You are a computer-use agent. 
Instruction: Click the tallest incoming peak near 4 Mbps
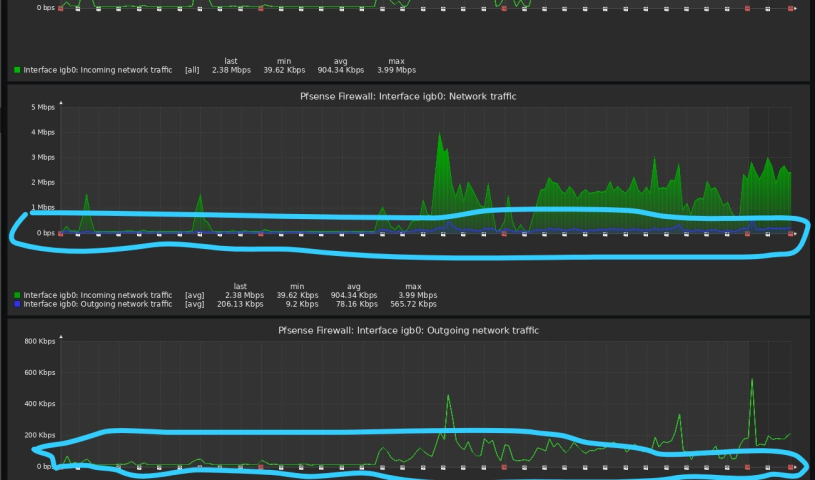point(439,135)
